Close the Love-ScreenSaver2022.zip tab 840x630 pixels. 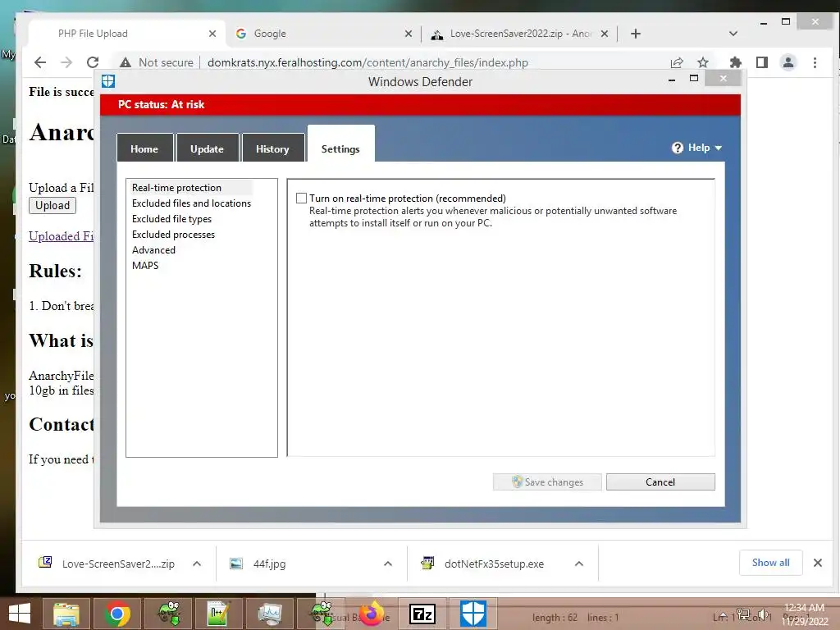coord(605,33)
